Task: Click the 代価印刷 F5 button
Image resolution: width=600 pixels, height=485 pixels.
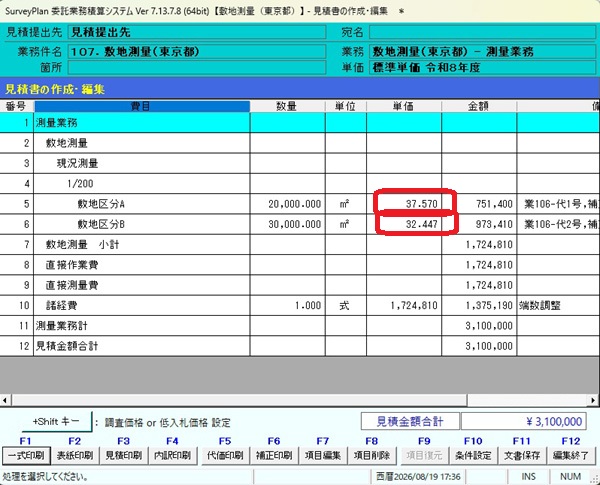Action: pyautogui.click(x=225, y=456)
